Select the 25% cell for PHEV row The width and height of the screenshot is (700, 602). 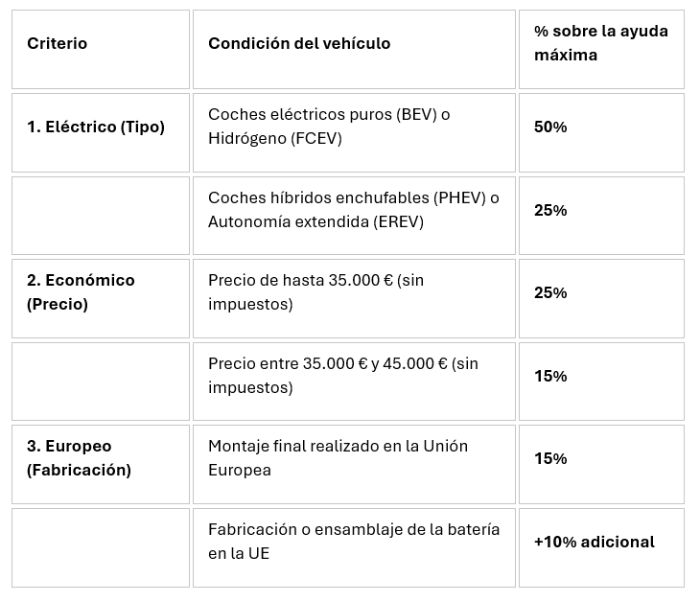(x=601, y=216)
